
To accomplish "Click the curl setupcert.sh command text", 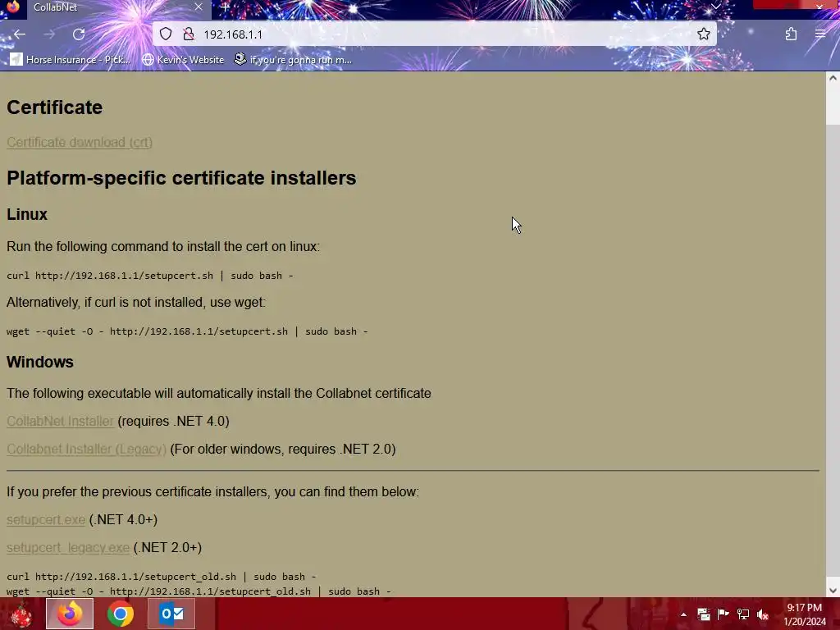I will coord(150,276).
